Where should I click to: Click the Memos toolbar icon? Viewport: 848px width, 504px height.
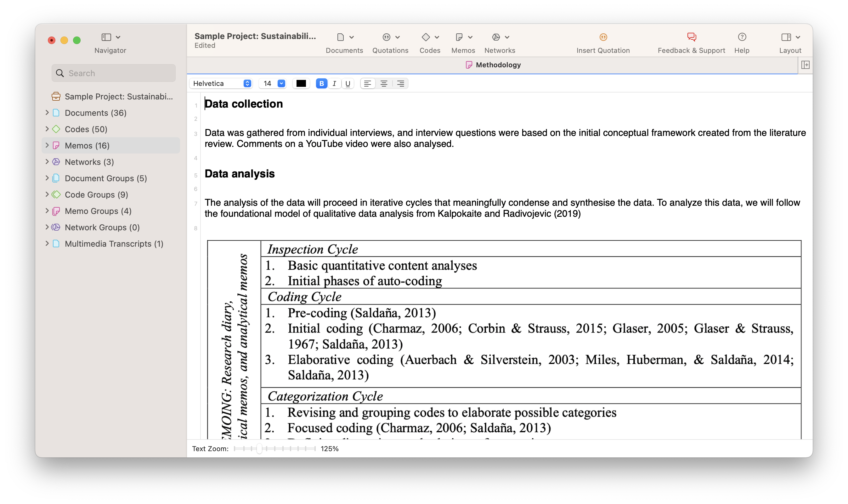(459, 37)
